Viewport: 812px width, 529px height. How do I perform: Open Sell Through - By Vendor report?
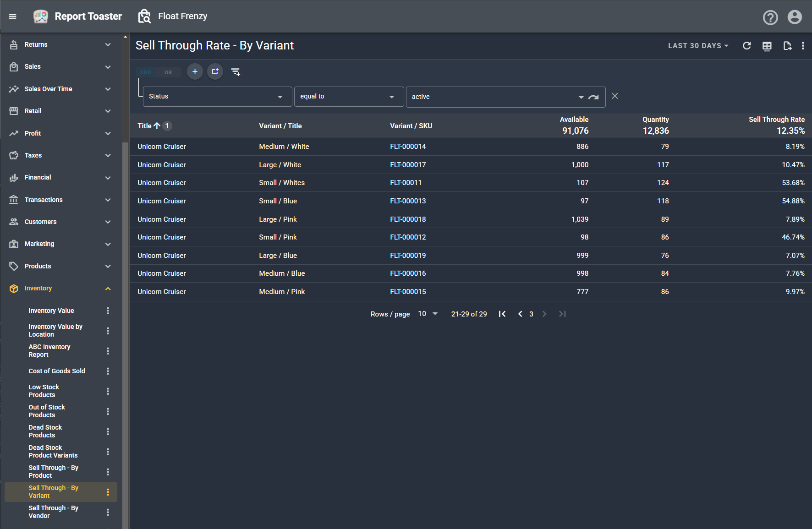pos(53,512)
